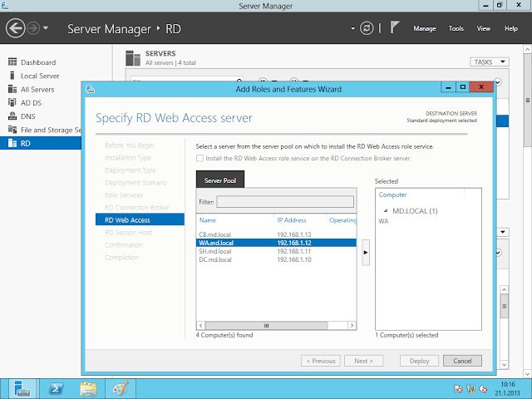Click the refresh icon in header

tap(367, 28)
